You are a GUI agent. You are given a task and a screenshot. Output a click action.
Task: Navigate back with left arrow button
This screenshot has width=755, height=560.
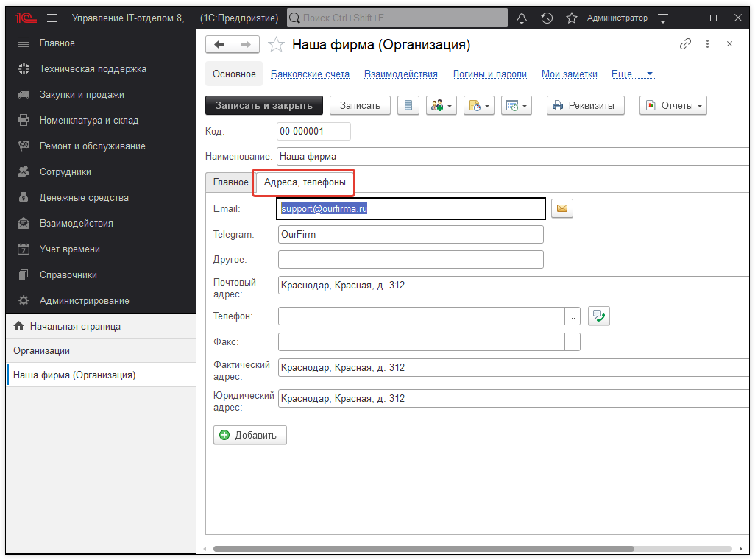219,45
